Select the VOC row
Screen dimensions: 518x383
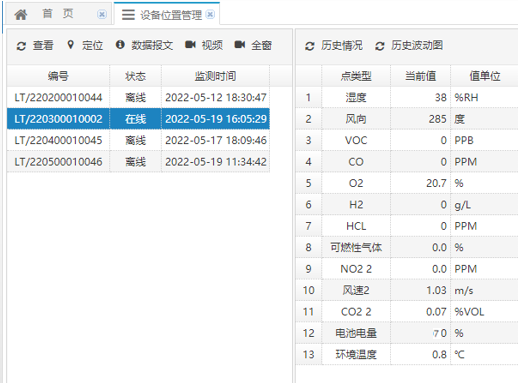(407, 140)
